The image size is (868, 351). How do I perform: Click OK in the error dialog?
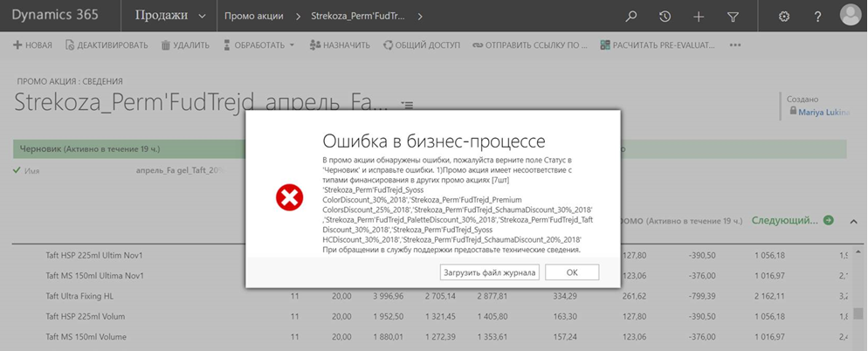(572, 272)
